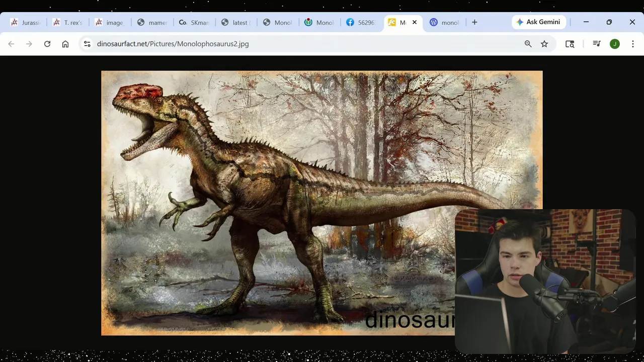Image resolution: width=644 pixels, height=362 pixels.
Task: Click the Ask Gemini button
Action: point(539,22)
